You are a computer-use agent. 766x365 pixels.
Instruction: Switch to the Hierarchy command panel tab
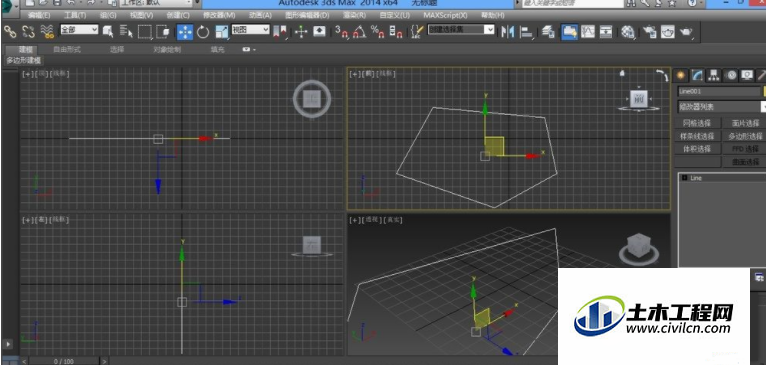(x=714, y=75)
